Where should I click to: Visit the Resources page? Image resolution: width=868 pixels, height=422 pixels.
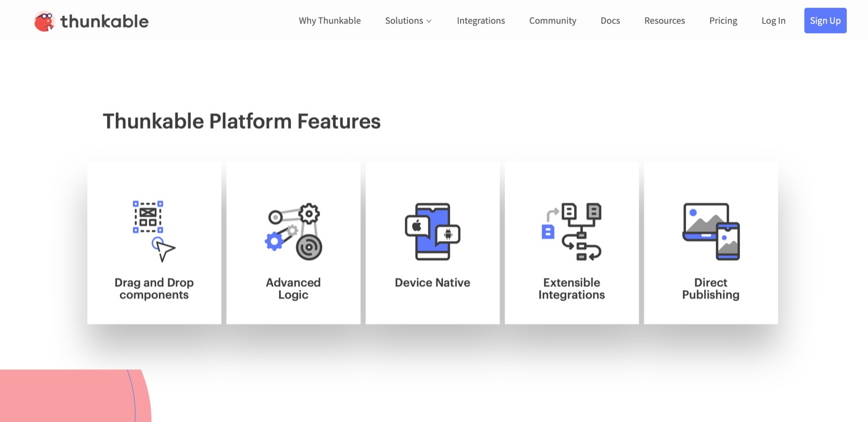point(665,21)
